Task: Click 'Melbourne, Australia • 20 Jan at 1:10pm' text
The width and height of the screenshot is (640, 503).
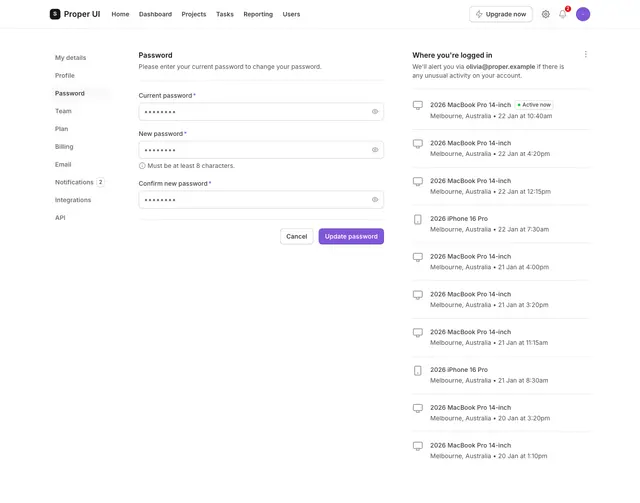Action: point(489,456)
